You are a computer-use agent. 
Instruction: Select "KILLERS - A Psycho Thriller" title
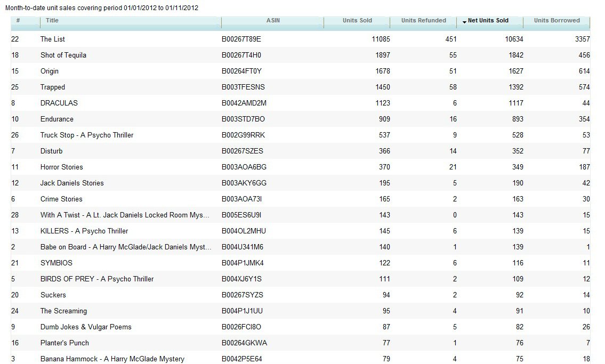click(84, 231)
